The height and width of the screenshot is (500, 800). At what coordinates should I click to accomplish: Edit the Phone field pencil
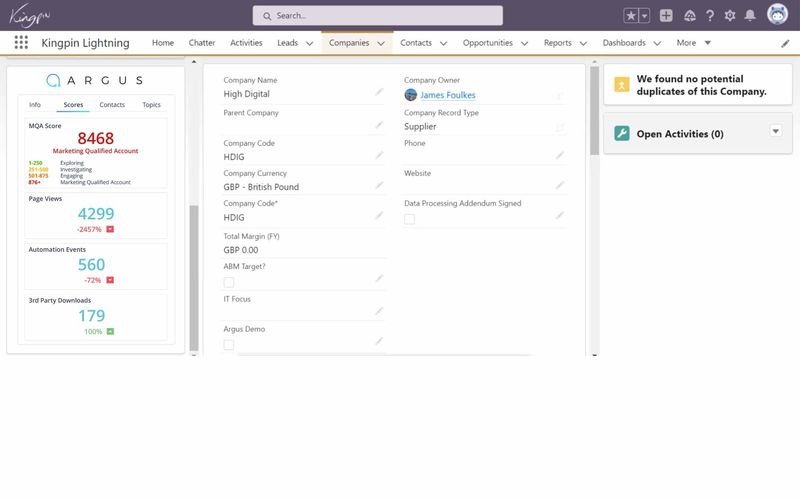[x=560, y=155]
